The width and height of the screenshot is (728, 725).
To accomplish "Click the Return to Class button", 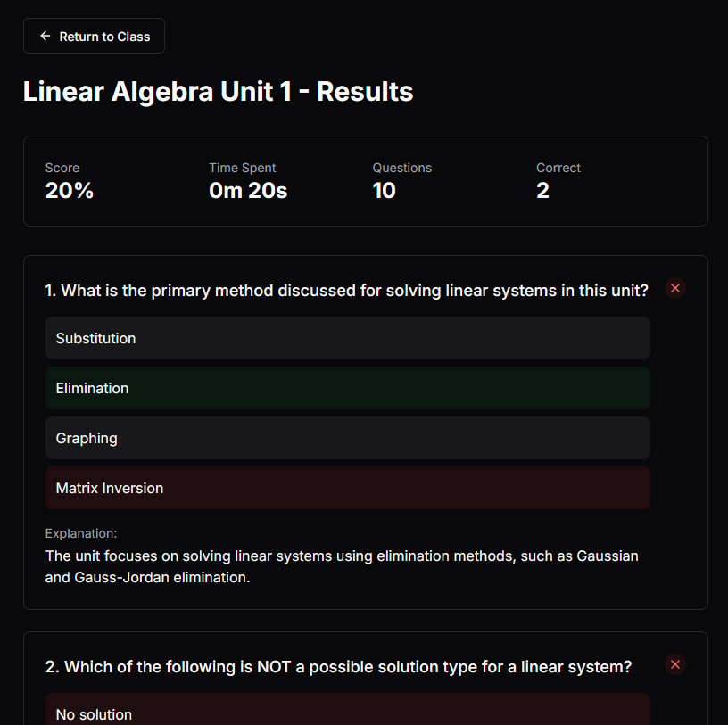I will pos(95,36).
